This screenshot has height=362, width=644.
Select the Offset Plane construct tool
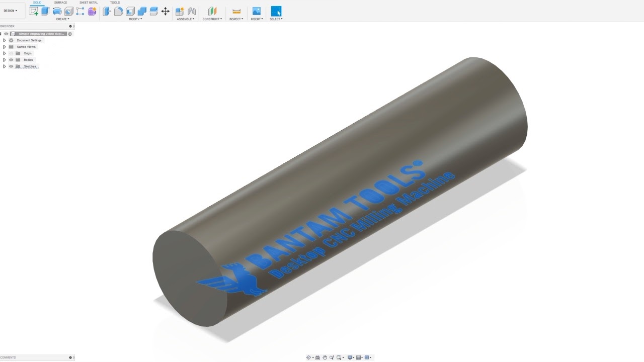tap(212, 11)
